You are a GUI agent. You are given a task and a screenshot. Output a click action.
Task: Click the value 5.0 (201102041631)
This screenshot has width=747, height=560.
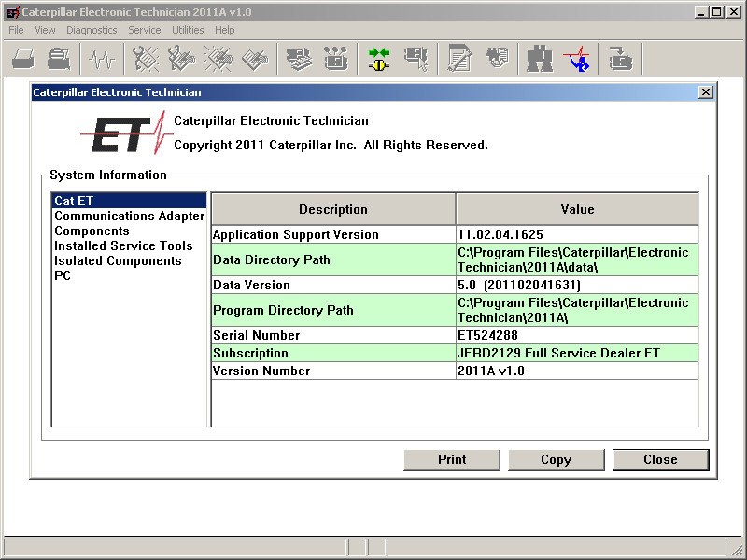577,285
